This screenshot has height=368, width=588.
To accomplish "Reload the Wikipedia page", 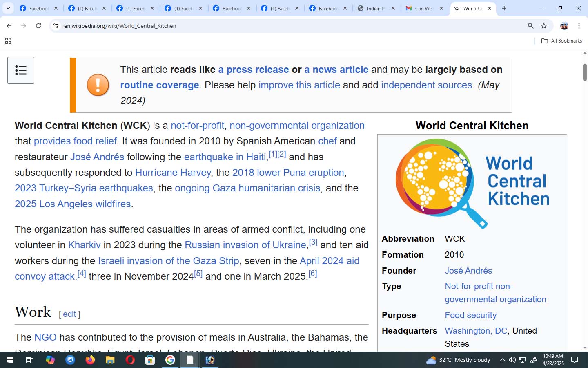I will [x=38, y=26].
